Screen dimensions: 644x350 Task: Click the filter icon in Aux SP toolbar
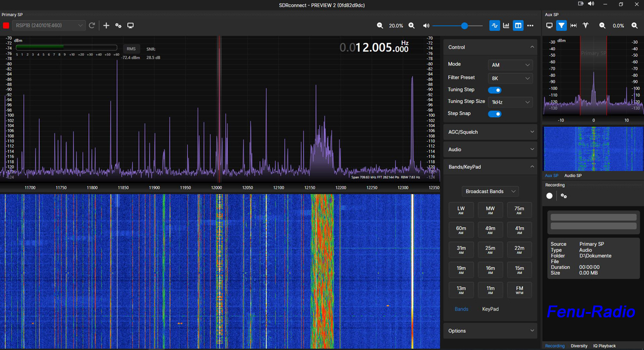click(561, 25)
